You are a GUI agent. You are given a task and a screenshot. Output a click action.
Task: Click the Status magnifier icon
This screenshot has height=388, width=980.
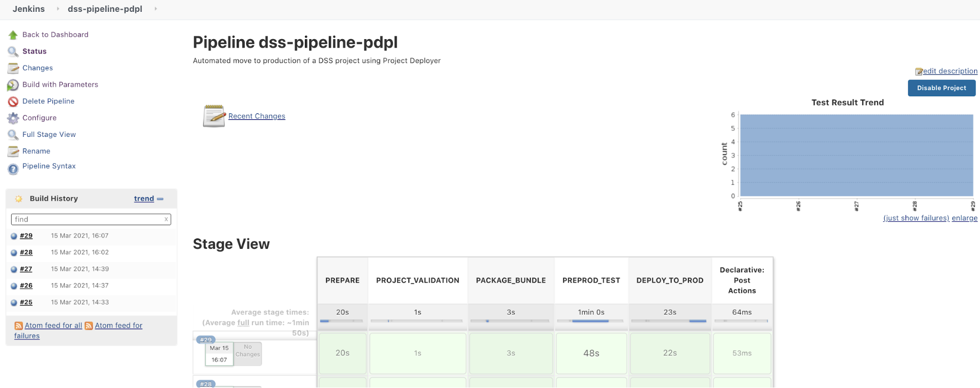tap(13, 52)
